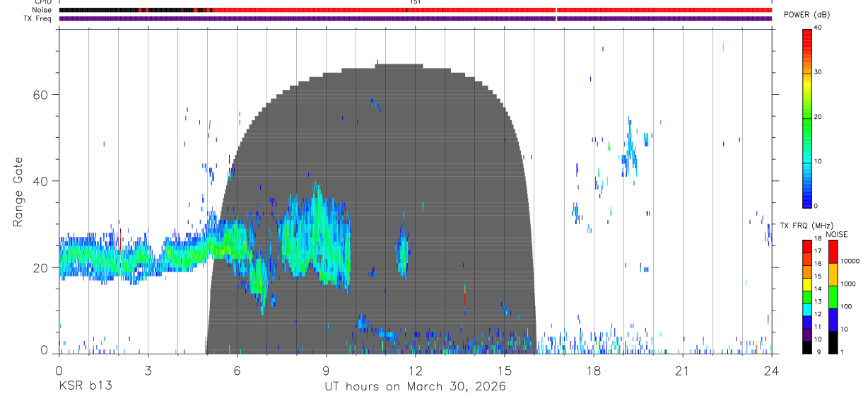Click the green segment of TX FRQ scale
Screen dimensions: 868x401
[x=807, y=297]
